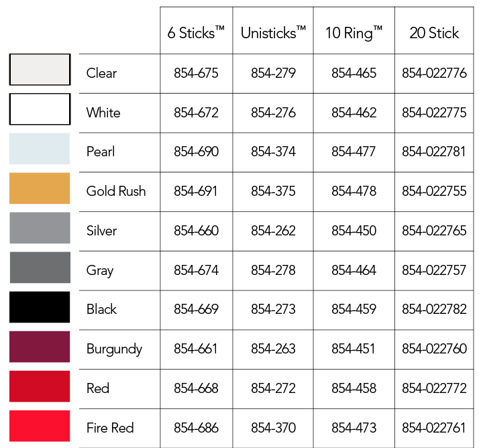
Task: Select the Silver color swatch
Action: point(40,228)
